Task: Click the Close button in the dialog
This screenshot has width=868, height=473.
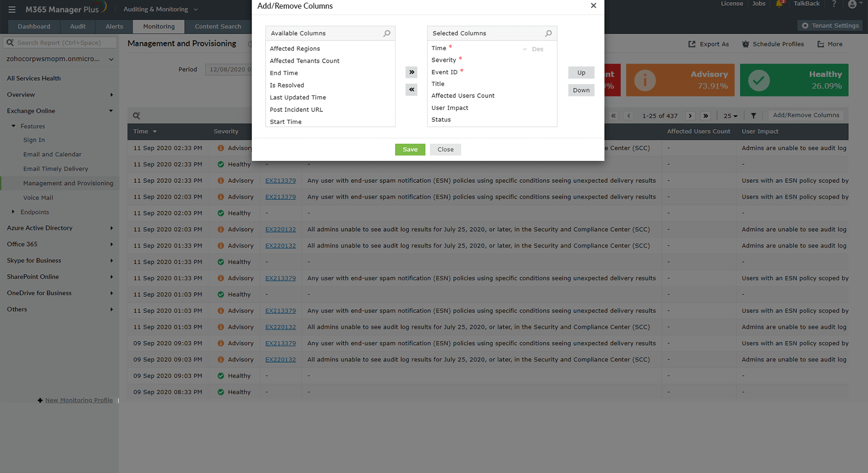Action: pos(445,149)
